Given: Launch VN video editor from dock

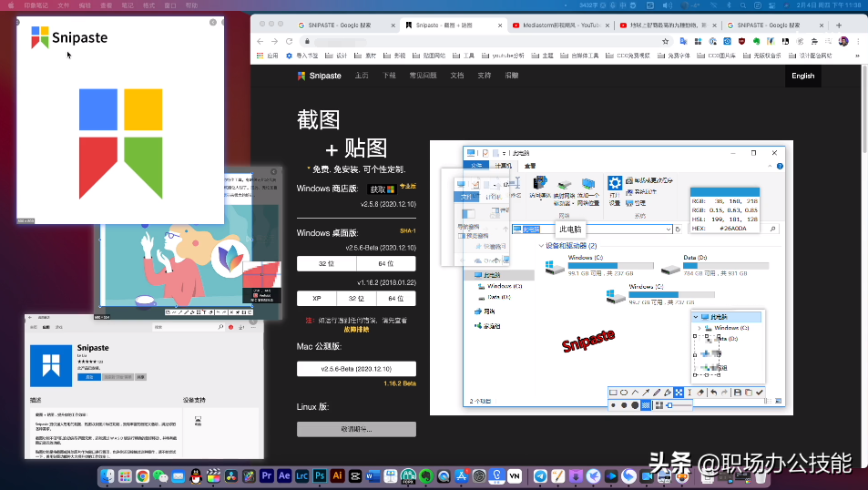Looking at the screenshot, I should coord(515,475).
